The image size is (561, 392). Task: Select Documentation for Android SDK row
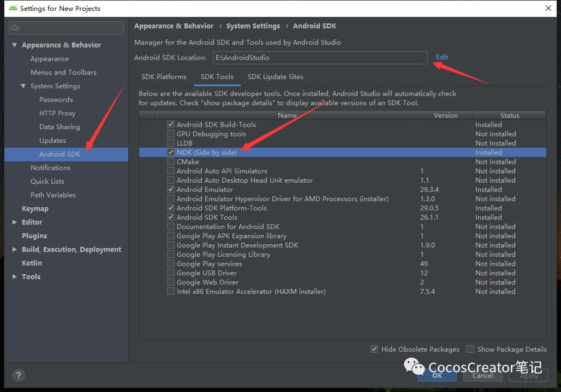coord(342,227)
